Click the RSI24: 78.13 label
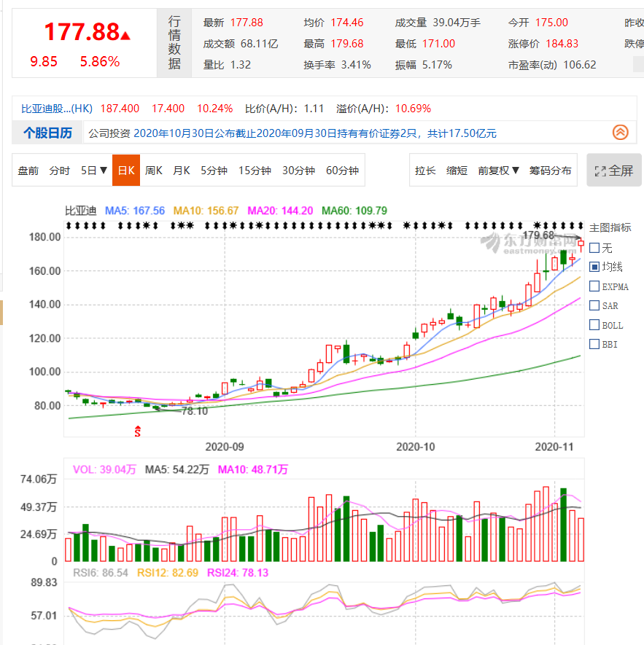Screen dimensions: 644x645 (238, 573)
